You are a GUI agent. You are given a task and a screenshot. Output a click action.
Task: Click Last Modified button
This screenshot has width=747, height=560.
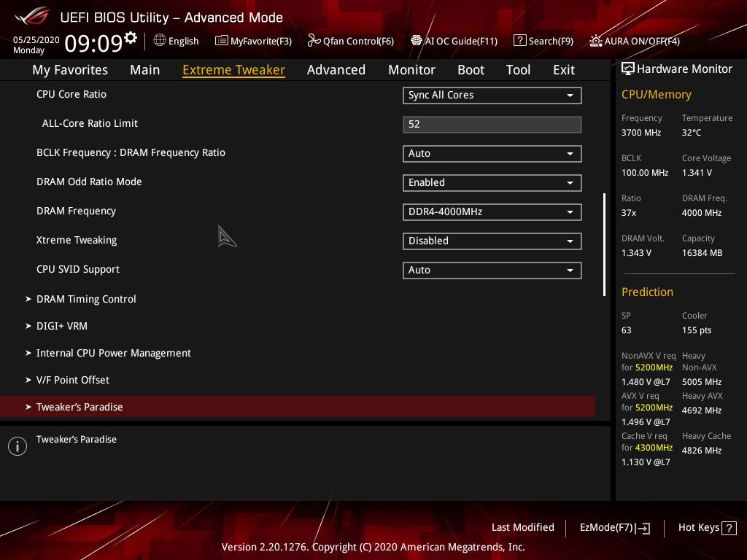pos(522,528)
